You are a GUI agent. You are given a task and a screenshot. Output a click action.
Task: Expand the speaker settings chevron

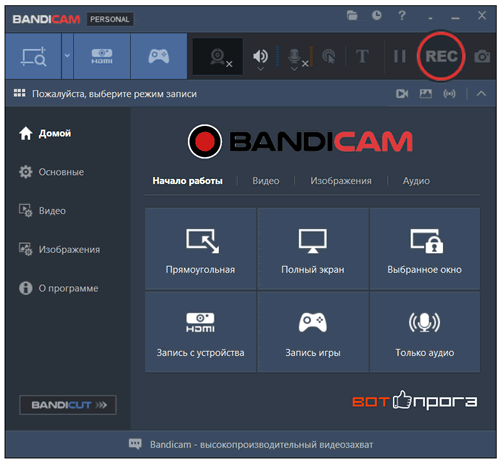coord(261,69)
